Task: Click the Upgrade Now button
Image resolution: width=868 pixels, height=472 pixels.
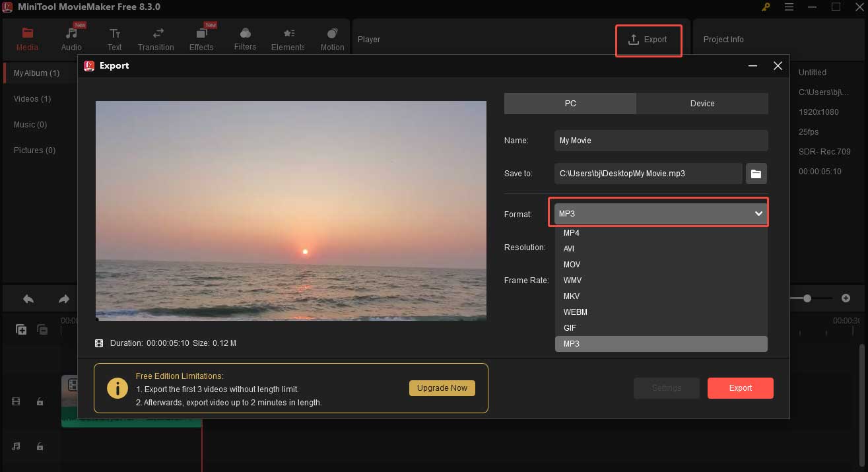Action: point(442,388)
